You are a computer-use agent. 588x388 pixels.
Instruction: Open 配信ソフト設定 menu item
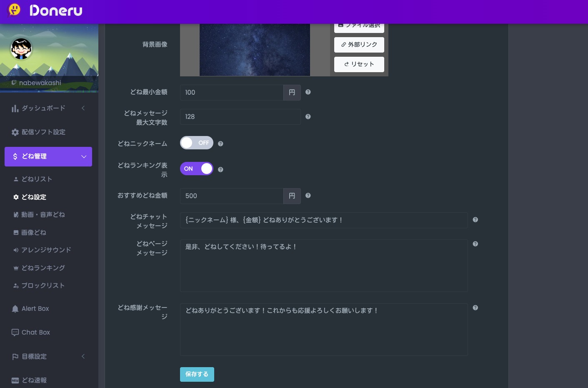coord(43,132)
